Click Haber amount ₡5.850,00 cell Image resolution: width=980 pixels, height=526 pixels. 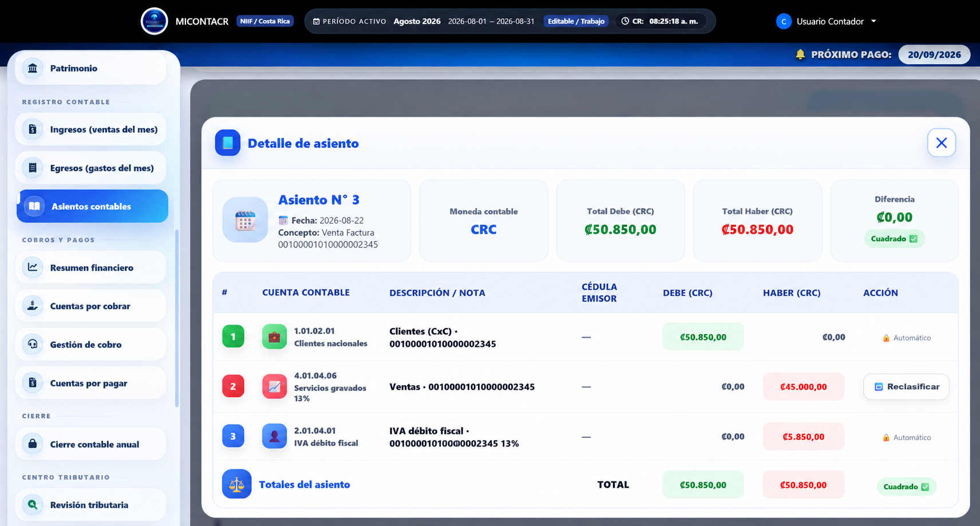(803, 437)
